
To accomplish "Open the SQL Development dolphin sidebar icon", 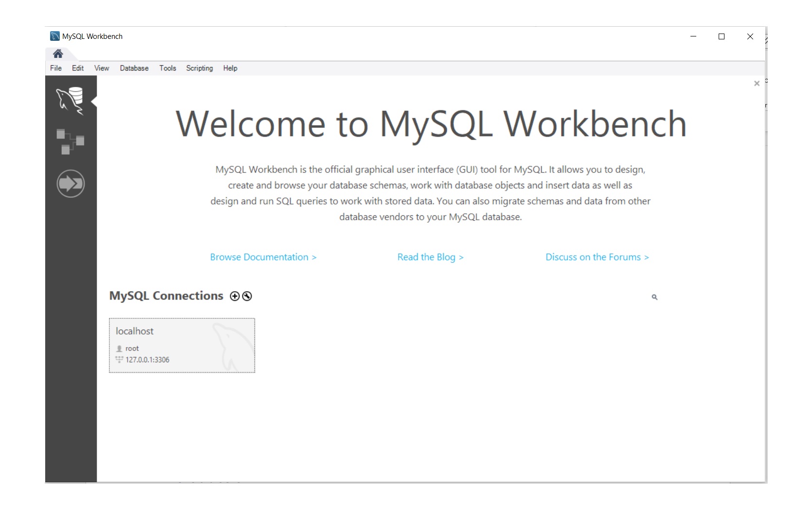I will tap(71, 101).
